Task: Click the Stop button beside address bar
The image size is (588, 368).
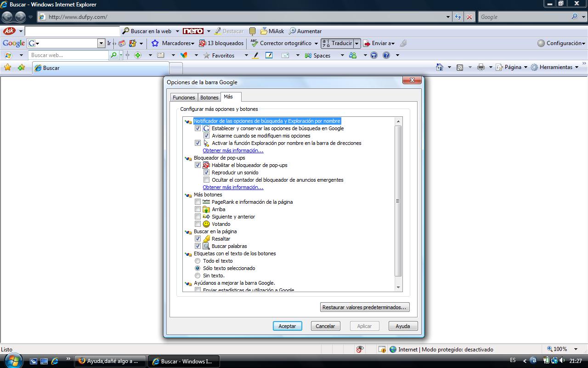Action: pyautogui.click(x=469, y=17)
